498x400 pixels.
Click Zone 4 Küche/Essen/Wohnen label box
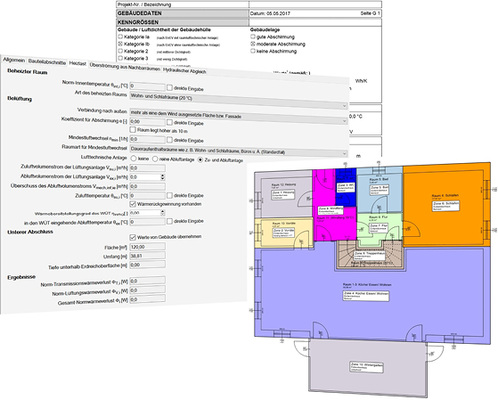pos(366,296)
